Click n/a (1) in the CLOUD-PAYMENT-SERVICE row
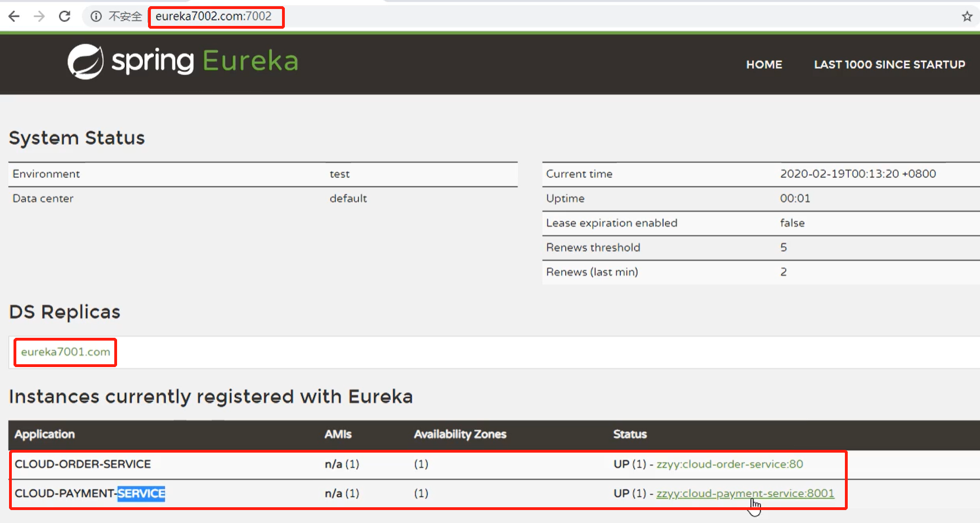This screenshot has width=980, height=523. [342, 493]
